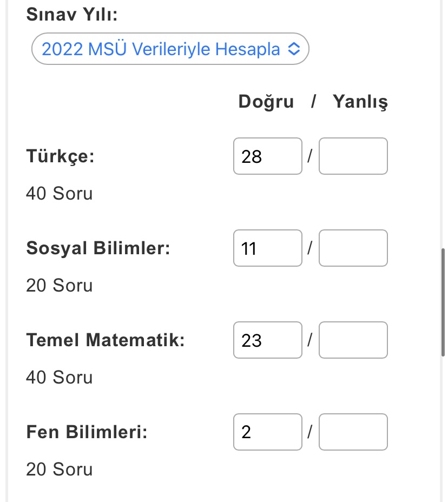
Task: Select the Sosyal Bilimler correct field showing 11
Action: [267, 248]
